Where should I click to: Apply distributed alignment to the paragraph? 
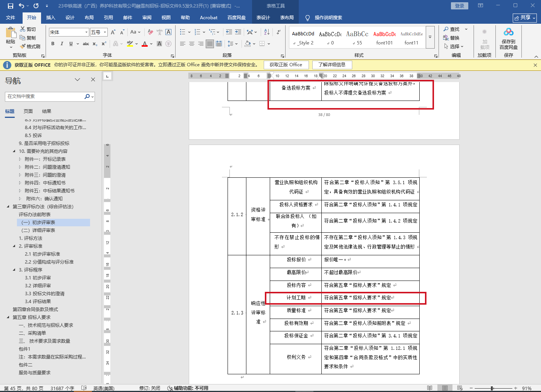click(219, 44)
